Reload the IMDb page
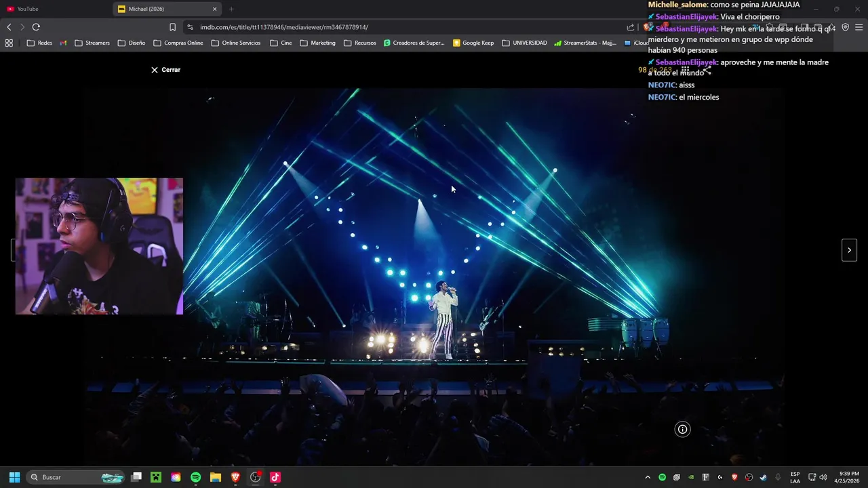The height and width of the screenshot is (488, 868). [36, 27]
